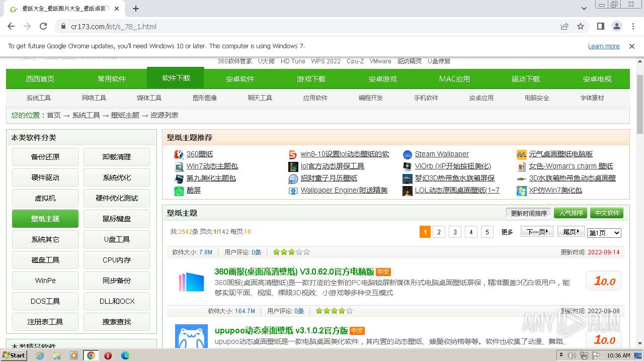The width and height of the screenshot is (644, 362).
Task: Click the 第九美化主题包 icon
Action: pyautogui.click(x=179, y=178)
